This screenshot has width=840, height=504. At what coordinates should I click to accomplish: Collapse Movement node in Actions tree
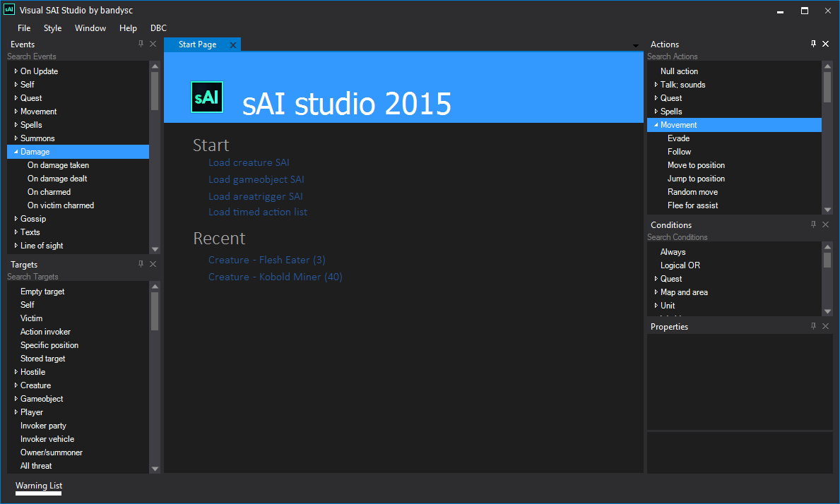pos(656,125)
